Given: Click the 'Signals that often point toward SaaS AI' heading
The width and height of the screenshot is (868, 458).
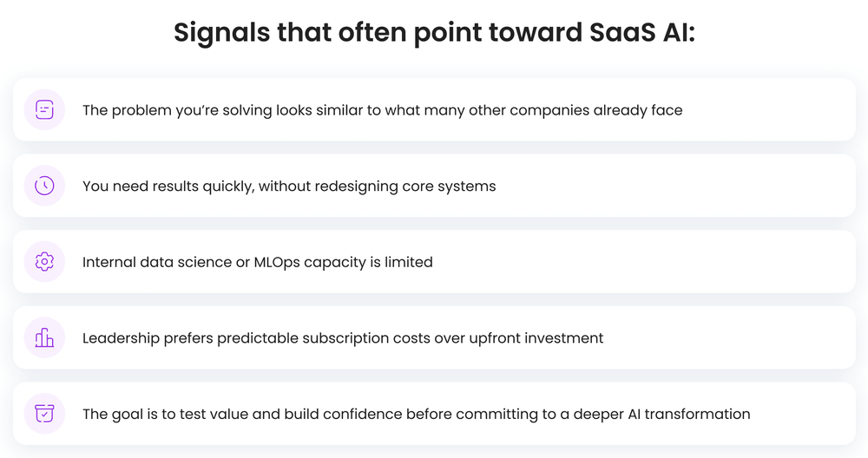Looking at the screenshot, I should 434,32.
